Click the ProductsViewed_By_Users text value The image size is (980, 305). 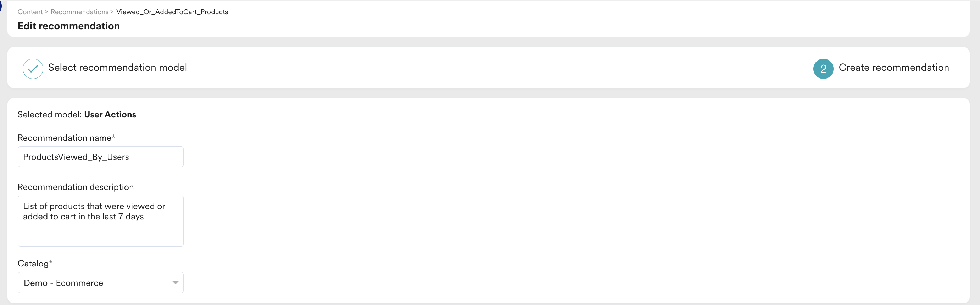(x=76, y=157)
